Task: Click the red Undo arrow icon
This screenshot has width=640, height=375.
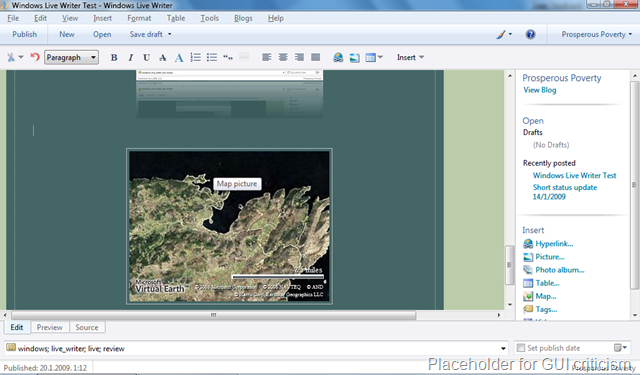Action: (x=35, y=57)
